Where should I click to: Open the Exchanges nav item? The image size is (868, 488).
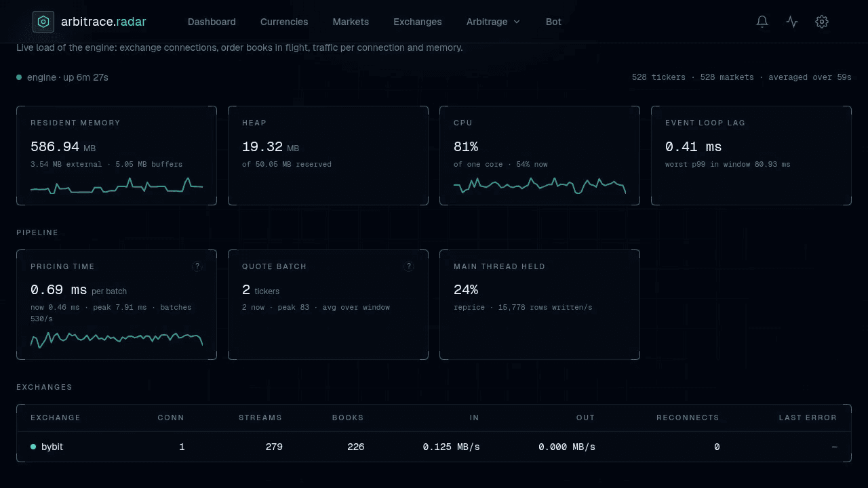(418, 22)
